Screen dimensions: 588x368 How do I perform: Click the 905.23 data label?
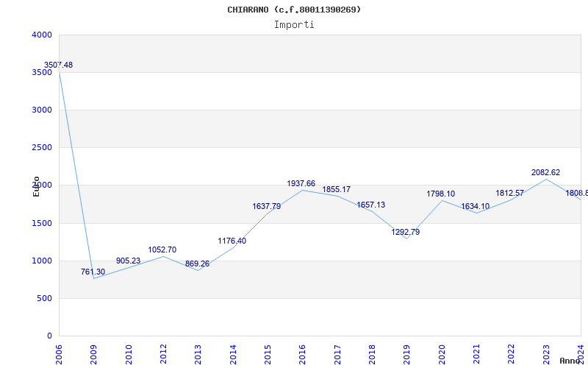[x=128, y=261]
